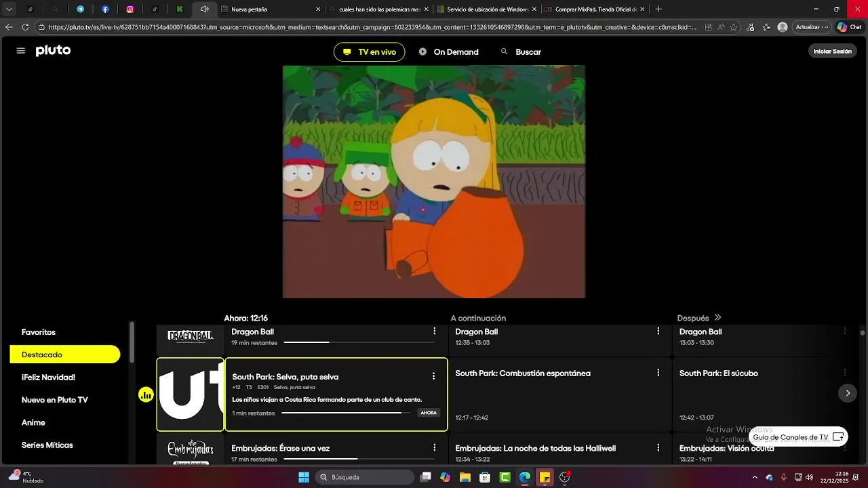868x488 pixels.
Task: Open File Explorer from taskbar
Action: pyautogui.click(x=465, y=477)
